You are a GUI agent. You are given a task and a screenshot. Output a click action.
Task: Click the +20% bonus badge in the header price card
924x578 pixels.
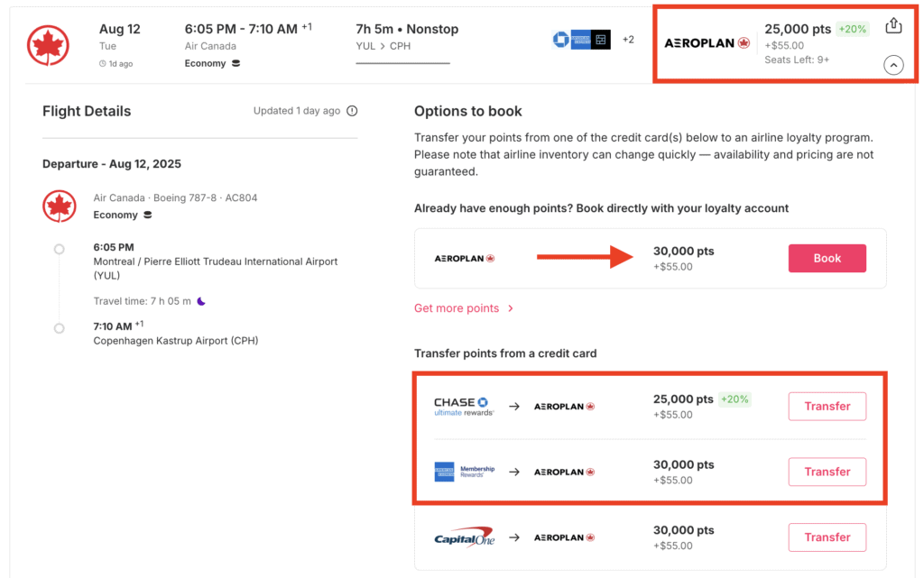tap(852, 29)
